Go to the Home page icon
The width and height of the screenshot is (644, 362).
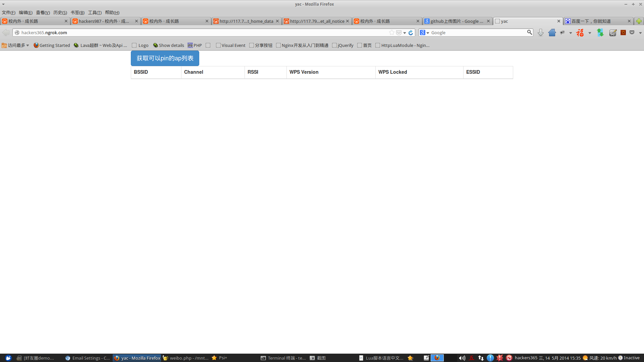pos(552,33)
